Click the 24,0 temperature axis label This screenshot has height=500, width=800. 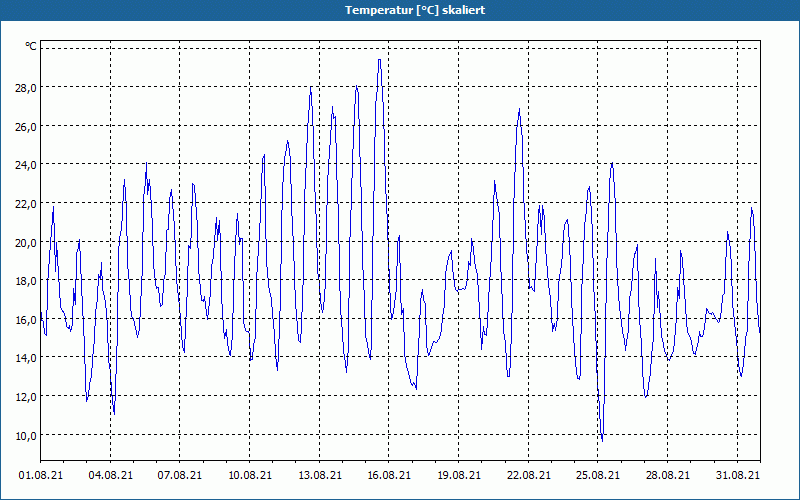25,165
